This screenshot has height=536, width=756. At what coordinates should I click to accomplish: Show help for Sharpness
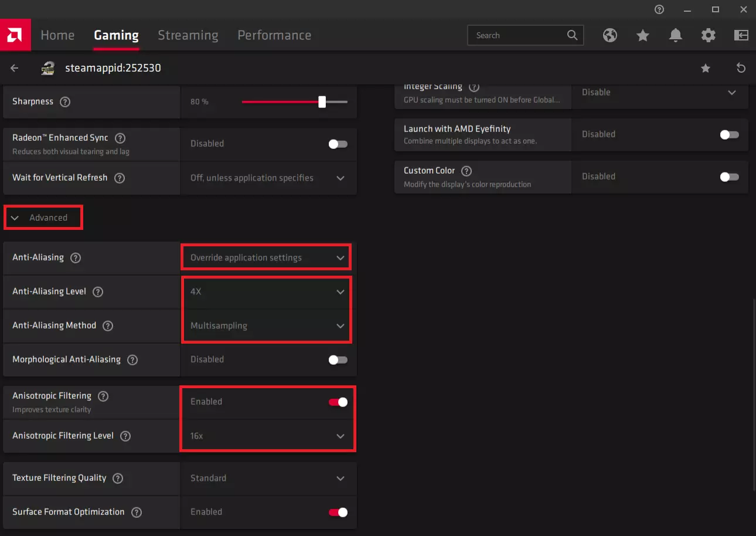click(x=65, y=101)
